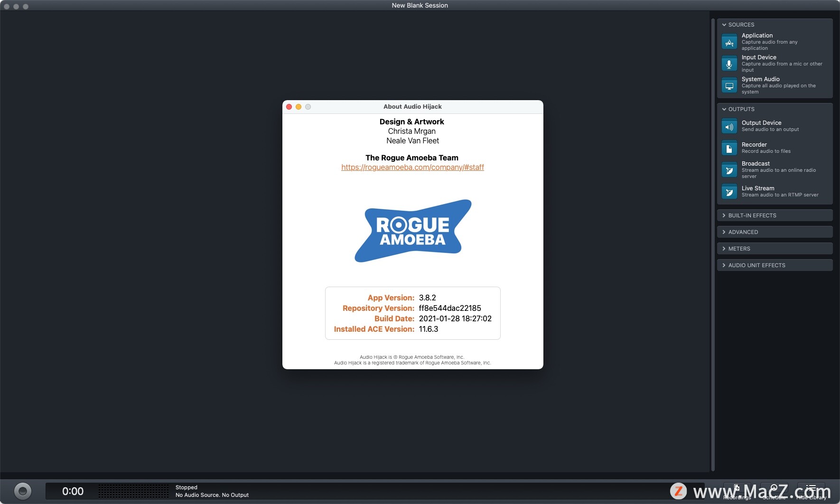Click the Application source label
The image size is (840, 504).
757,36
